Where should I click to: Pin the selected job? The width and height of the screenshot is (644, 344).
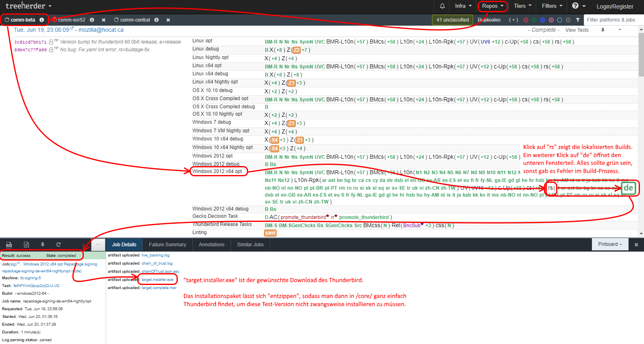point(42,245)
